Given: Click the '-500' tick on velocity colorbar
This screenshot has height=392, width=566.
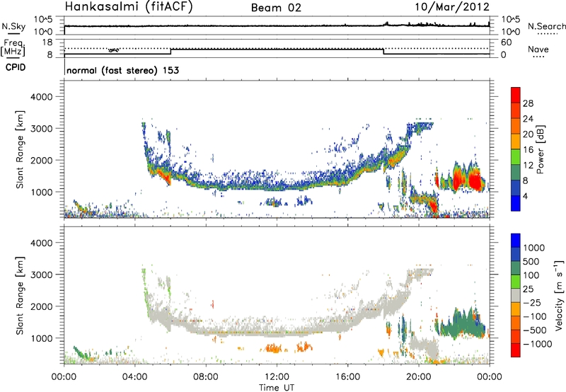Looking at the screenshot, I should (x=535, y=330).
